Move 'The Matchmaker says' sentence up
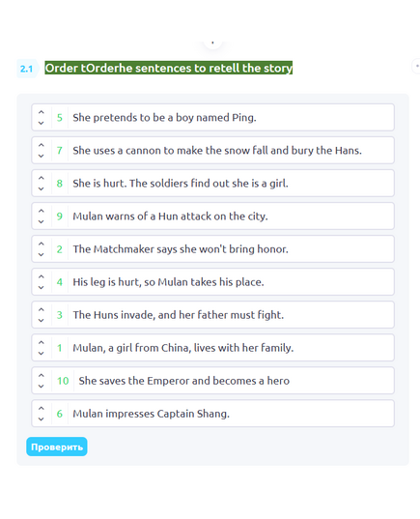The height and width of the screenshot is (519, 420). [41, 244]
